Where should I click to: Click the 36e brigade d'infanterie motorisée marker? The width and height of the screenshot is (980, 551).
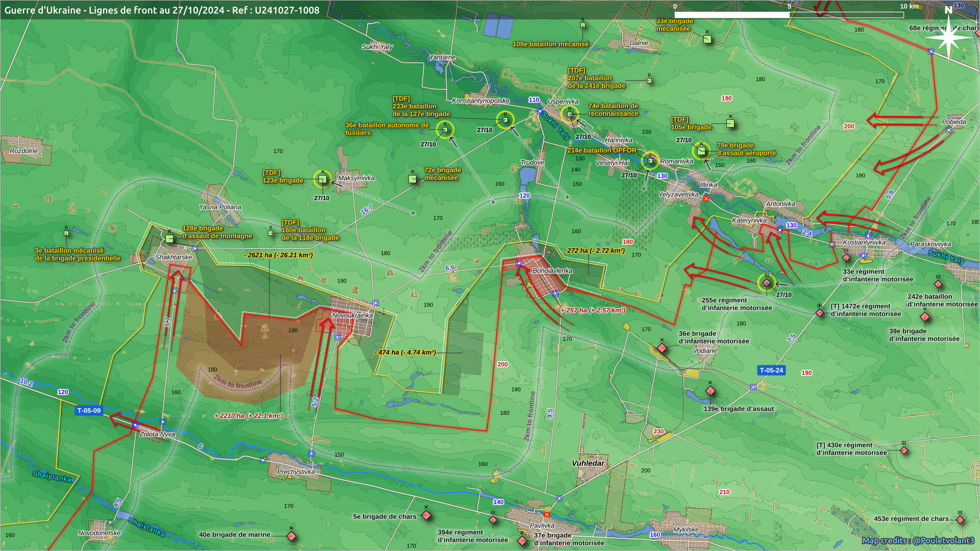[662, 348]
